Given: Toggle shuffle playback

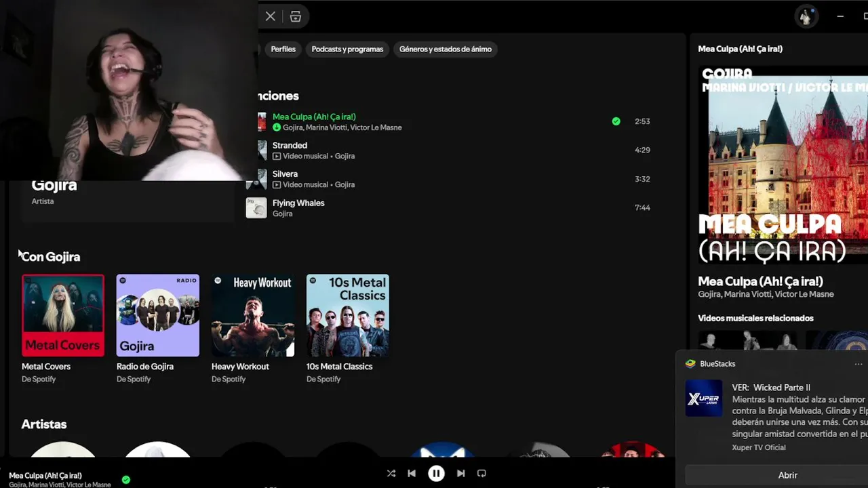Looking at the screenshot, I should tap(391, 474).
